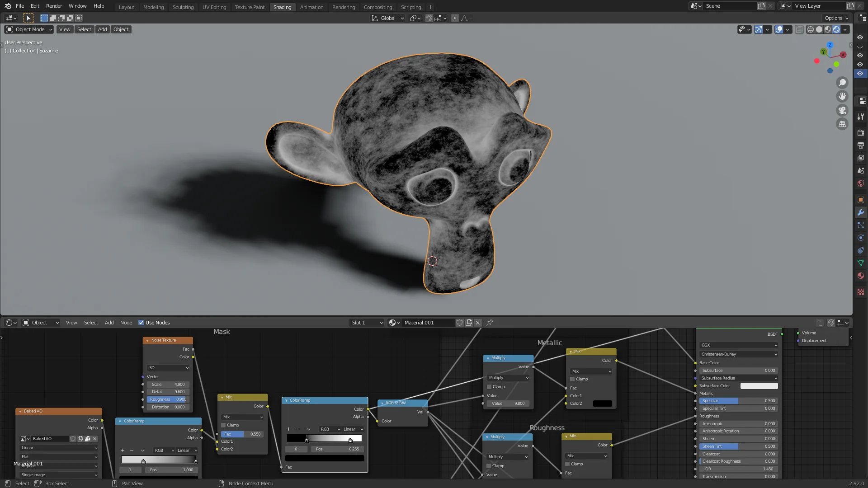Enable Clamp on the Mask Mix node
This screenshot has height=488, width=868.
[223, 425]
